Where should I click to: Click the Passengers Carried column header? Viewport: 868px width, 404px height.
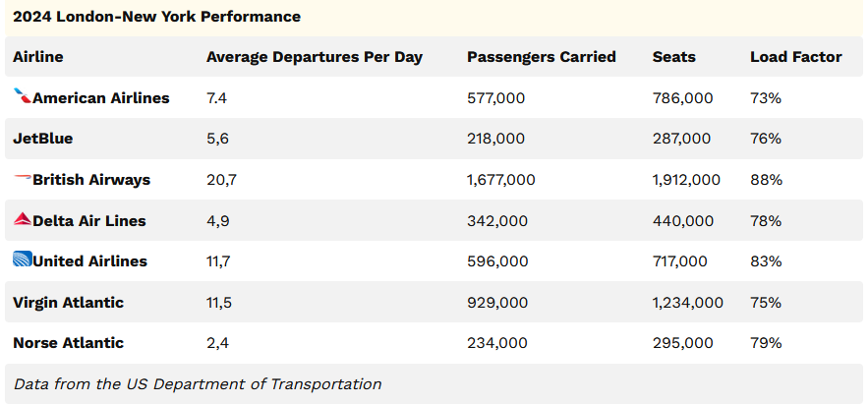pos(542,57)
